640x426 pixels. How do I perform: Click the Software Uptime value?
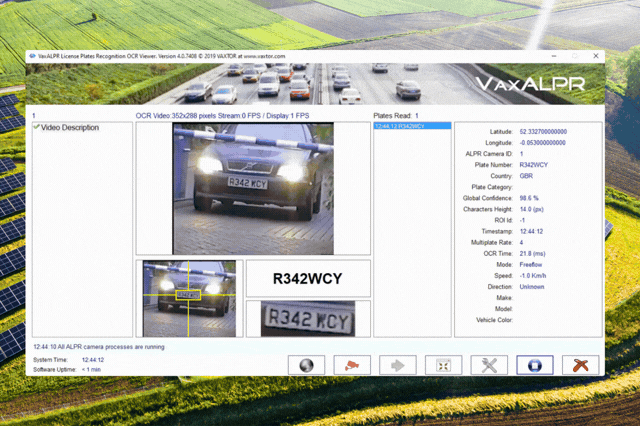(x=91, y=369)
